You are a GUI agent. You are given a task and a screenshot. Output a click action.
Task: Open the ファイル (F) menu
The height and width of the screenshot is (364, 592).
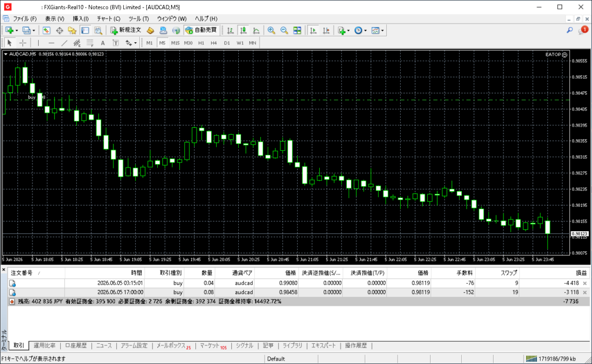click(24, 19)
